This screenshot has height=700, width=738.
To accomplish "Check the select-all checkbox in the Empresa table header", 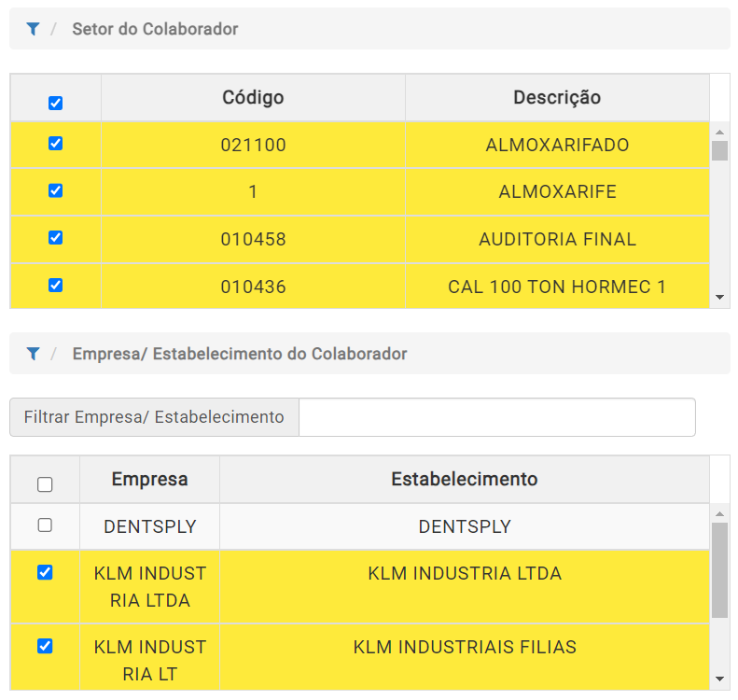I will (x=45, y=483).
